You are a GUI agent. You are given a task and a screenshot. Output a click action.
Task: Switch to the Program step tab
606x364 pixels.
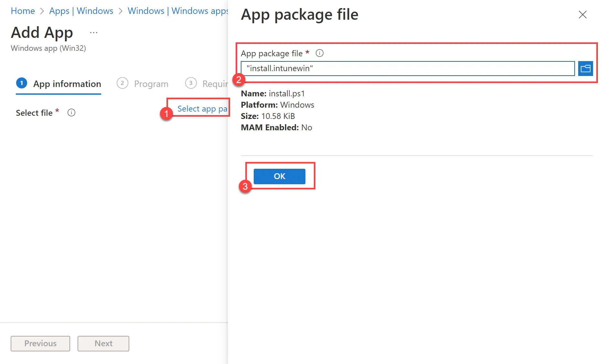click(143, 84)
